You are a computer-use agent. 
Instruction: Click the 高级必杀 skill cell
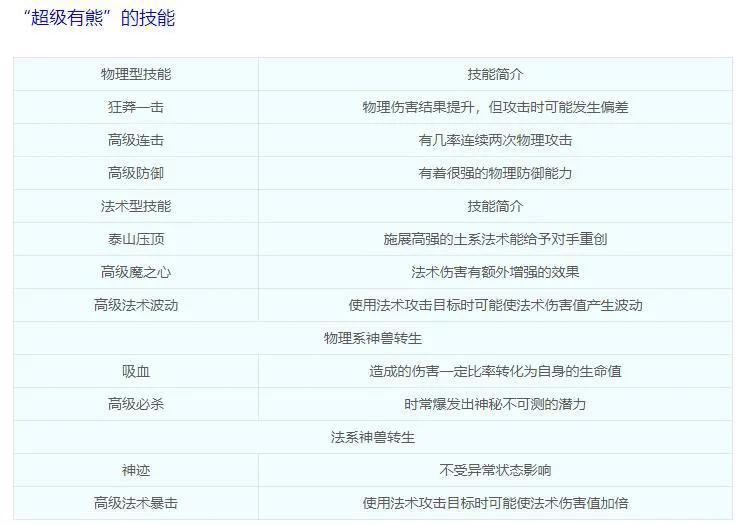point(136,404)
